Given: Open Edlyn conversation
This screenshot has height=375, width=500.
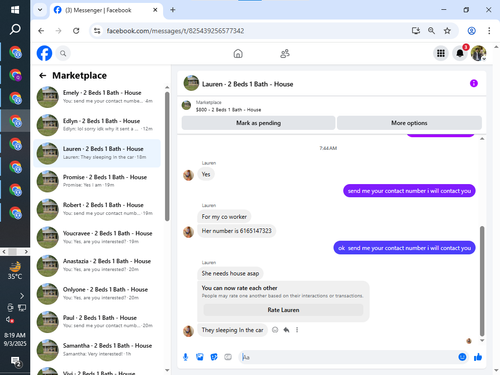Looking at the screenshot, I should click(97, 125).
